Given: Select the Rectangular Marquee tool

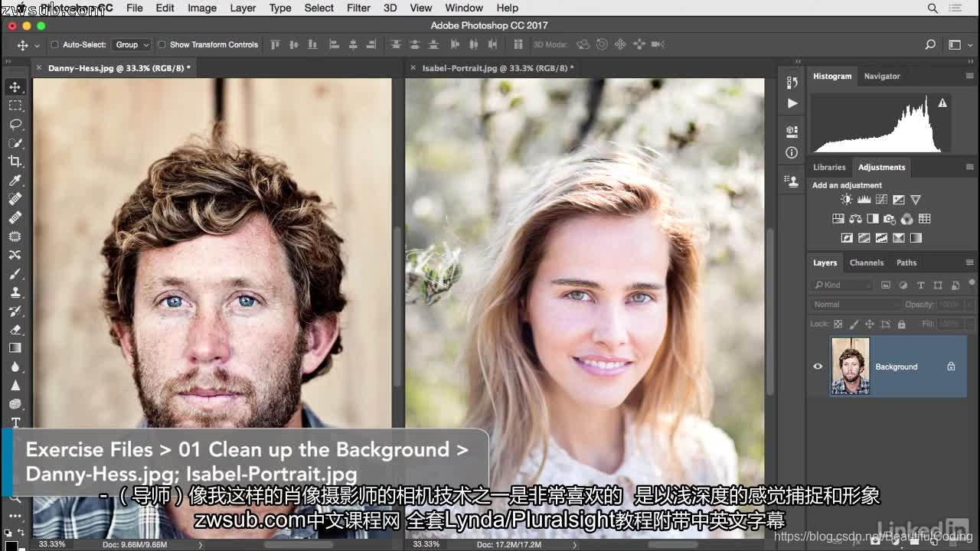Looking at the screenshot, I should 15,106.
